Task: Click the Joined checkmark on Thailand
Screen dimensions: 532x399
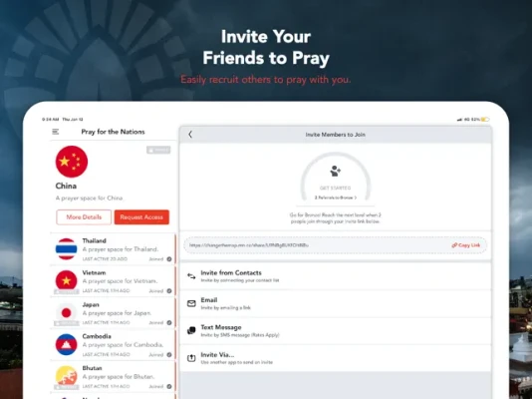Action: click(169, 259)
